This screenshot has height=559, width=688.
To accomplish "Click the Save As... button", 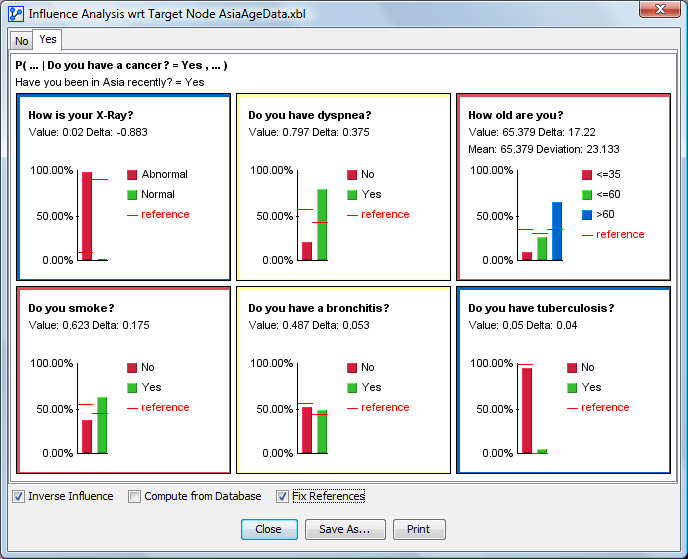I will (x=344, y=529).
